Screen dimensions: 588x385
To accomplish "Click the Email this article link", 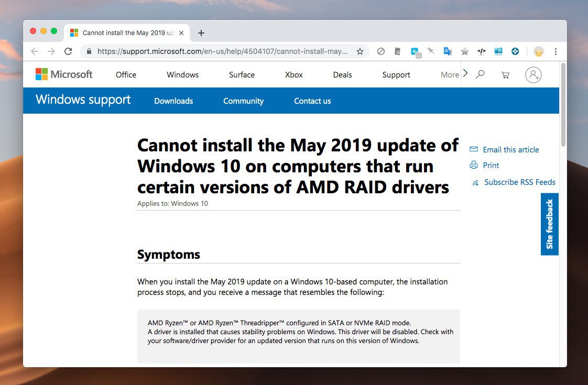I will coord(511,150).
